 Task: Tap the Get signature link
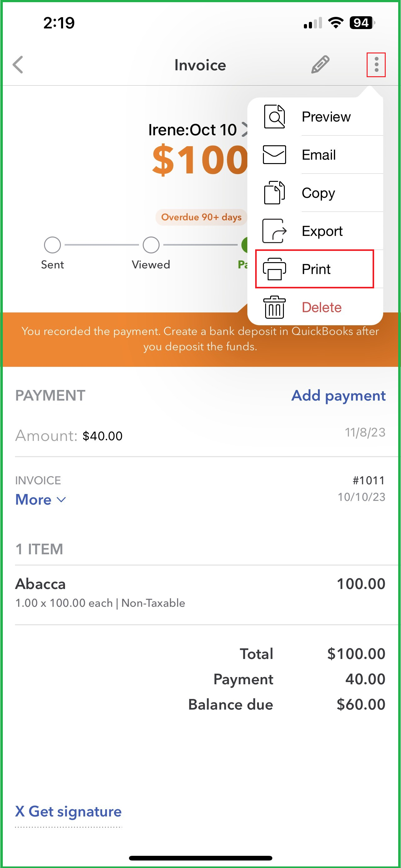pyautogui.click(x=68, y=811)
